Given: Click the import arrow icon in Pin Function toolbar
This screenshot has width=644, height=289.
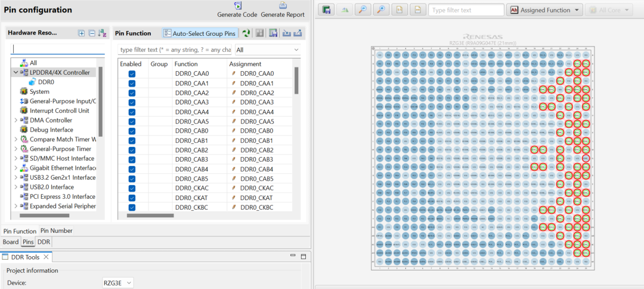Looking at the screenshot, I should click(287, 33).
